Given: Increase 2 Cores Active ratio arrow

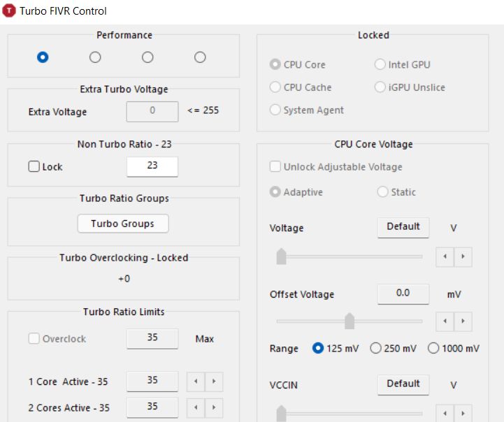Looking at the screenshot, I should click(x=213, y=407).
